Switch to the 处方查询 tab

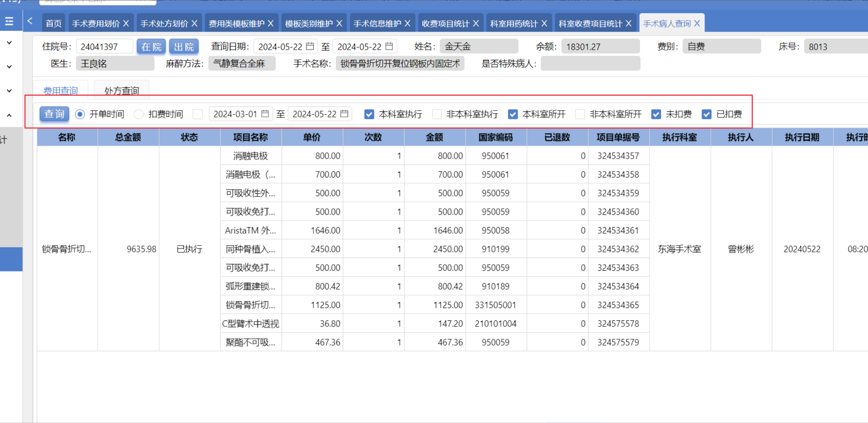tap(121, 91)
